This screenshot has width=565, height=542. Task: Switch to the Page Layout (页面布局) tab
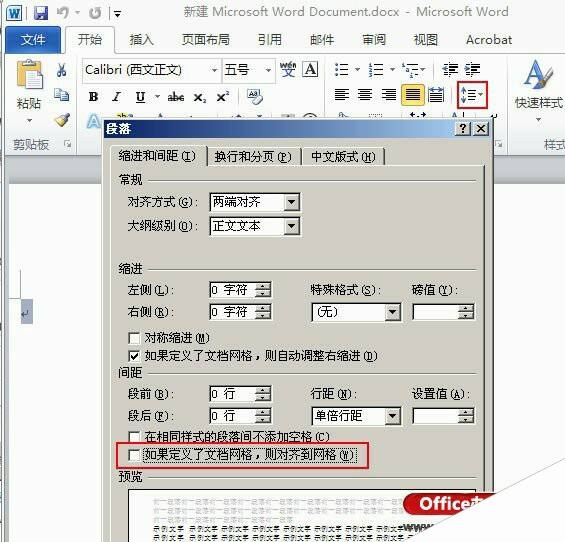click(x=206, y=40)
